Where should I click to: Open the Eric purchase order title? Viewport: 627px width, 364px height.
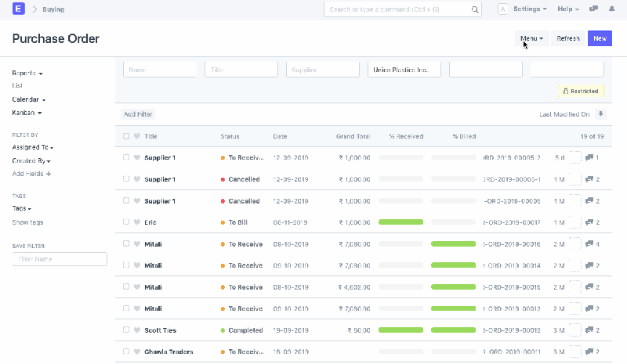click(x=150, y=222)
